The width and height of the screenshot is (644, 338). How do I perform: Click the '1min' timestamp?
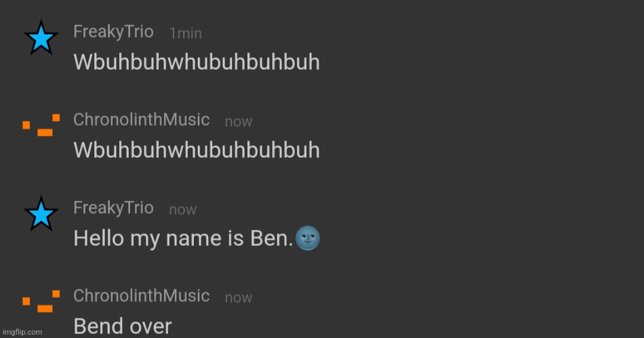tap(186, 33)
